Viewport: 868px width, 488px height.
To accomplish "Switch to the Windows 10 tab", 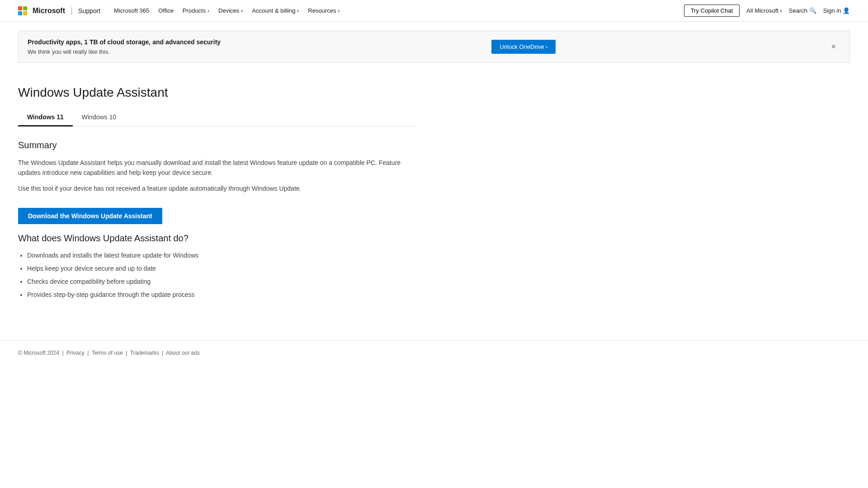I will click(x=99, y=117).
